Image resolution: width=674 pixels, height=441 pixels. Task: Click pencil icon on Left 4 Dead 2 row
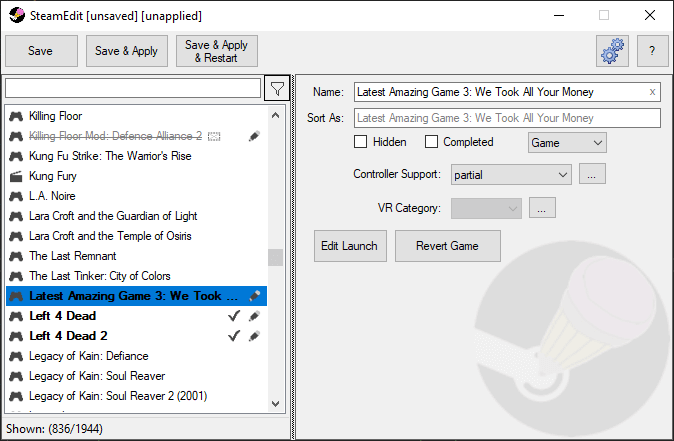(254, 336)
